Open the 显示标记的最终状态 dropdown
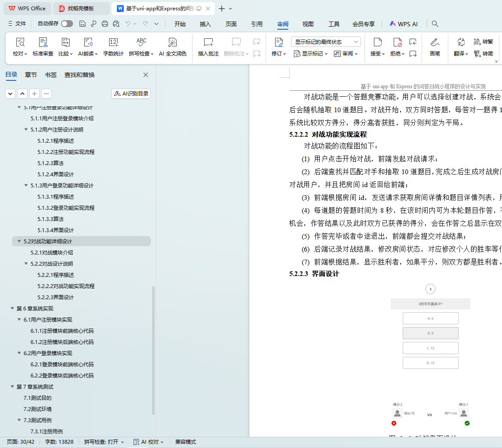 click(x=326, y=42)
